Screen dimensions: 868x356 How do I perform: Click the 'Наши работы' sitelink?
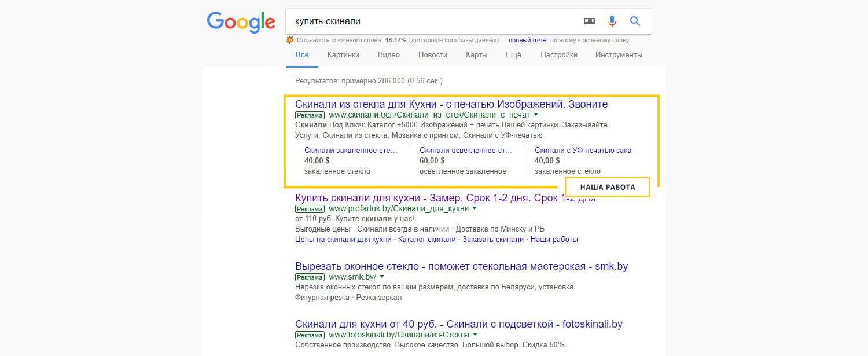click(554, 240)
